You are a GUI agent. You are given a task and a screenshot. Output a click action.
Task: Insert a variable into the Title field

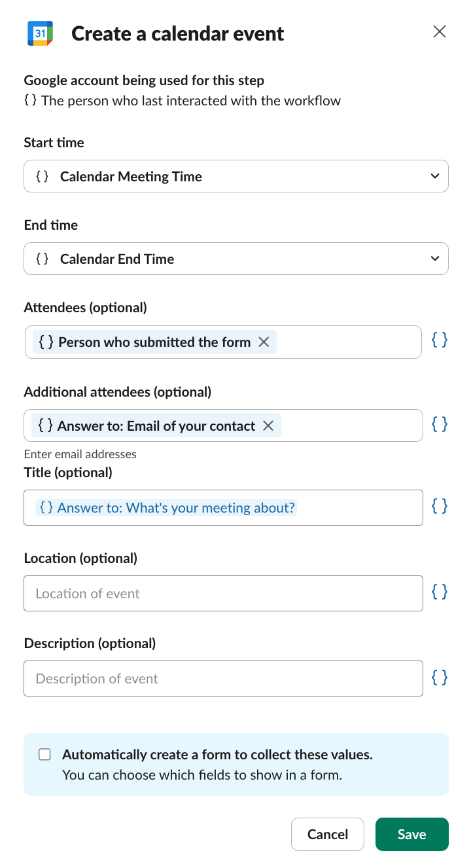(x=439, y=506)
